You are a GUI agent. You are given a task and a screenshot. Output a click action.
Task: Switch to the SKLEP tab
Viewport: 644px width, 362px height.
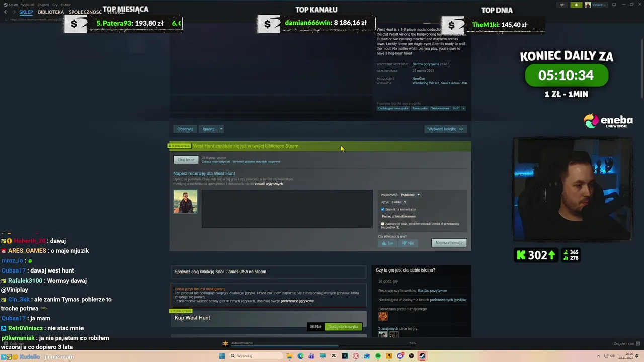(x=26, y=12)
